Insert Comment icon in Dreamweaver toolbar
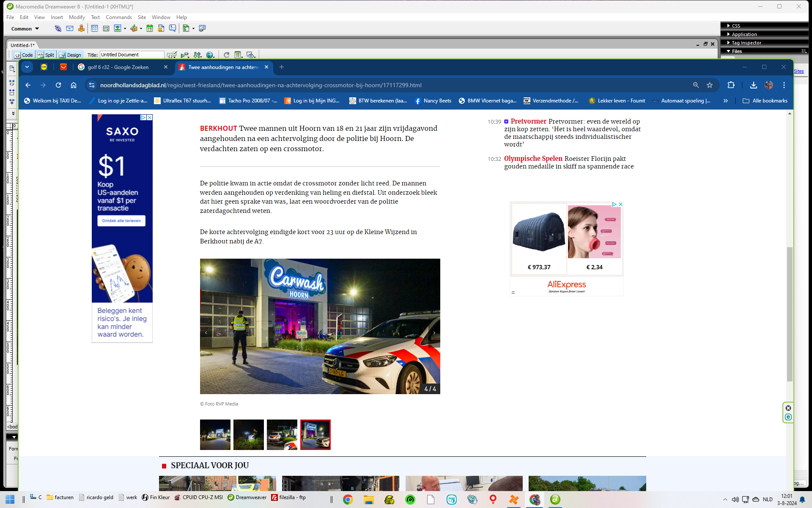Viewport: 812px width, 508px height. pos(173,28)
